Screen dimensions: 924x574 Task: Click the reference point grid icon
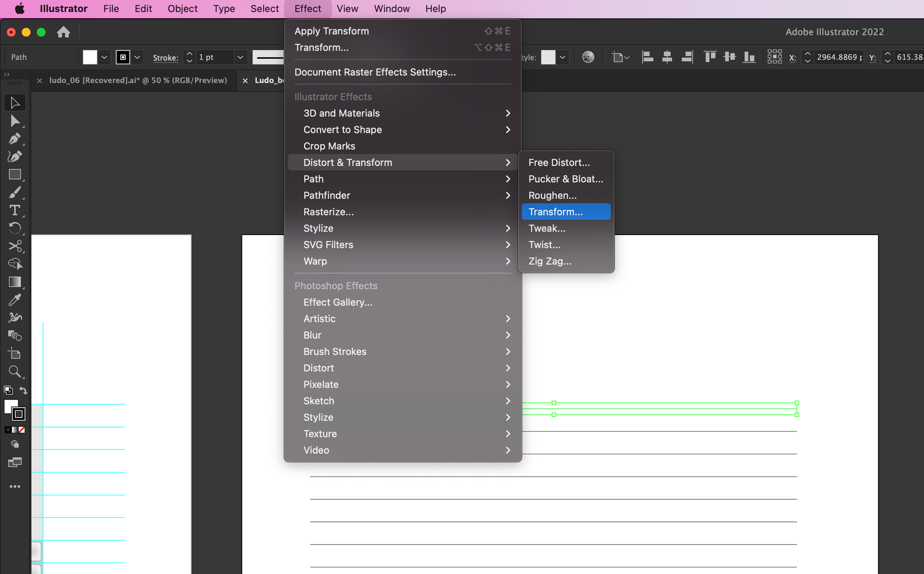pyautogui.click(x=775, y=57)
